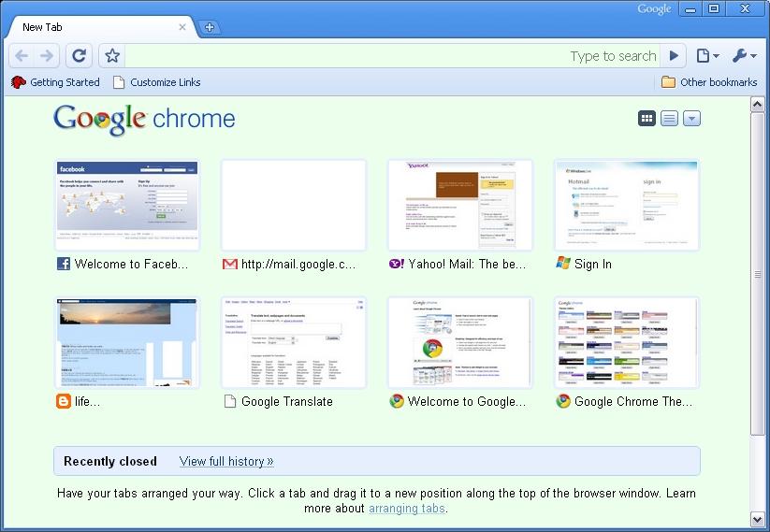Click the Google chrome logo
The height and width of the screenshot is (532, 770).
(x=144, y=120)
